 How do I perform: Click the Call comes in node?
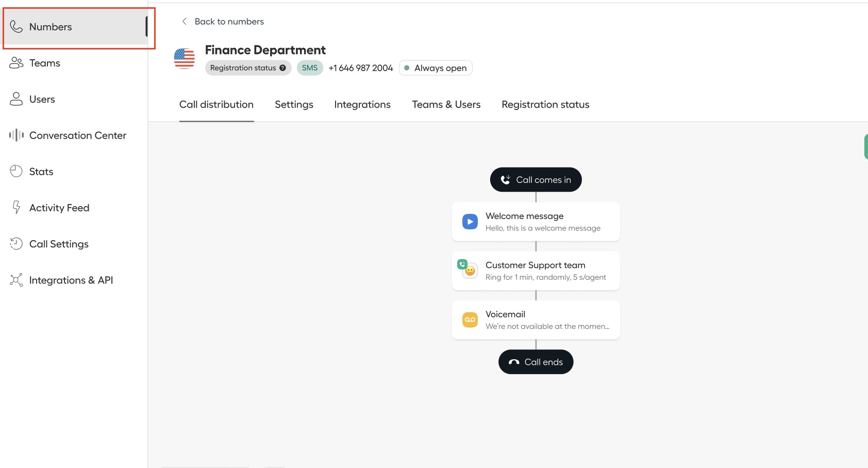(536, 179)
